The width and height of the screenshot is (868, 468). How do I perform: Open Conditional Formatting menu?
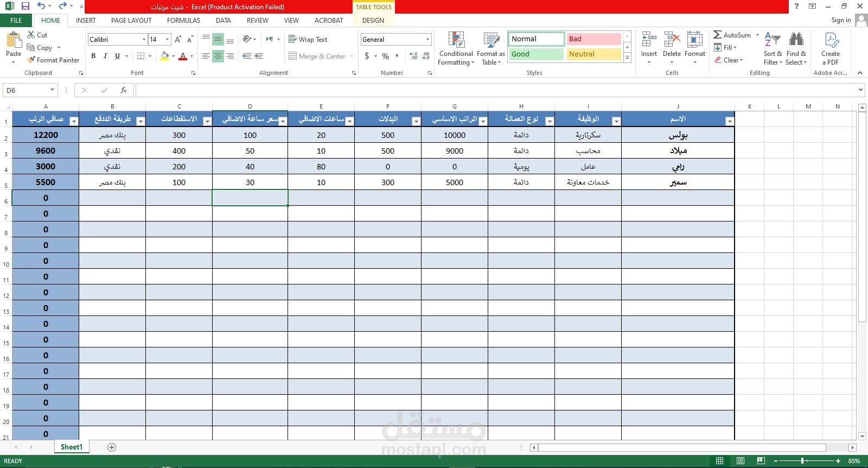click(x=456, y=49)
